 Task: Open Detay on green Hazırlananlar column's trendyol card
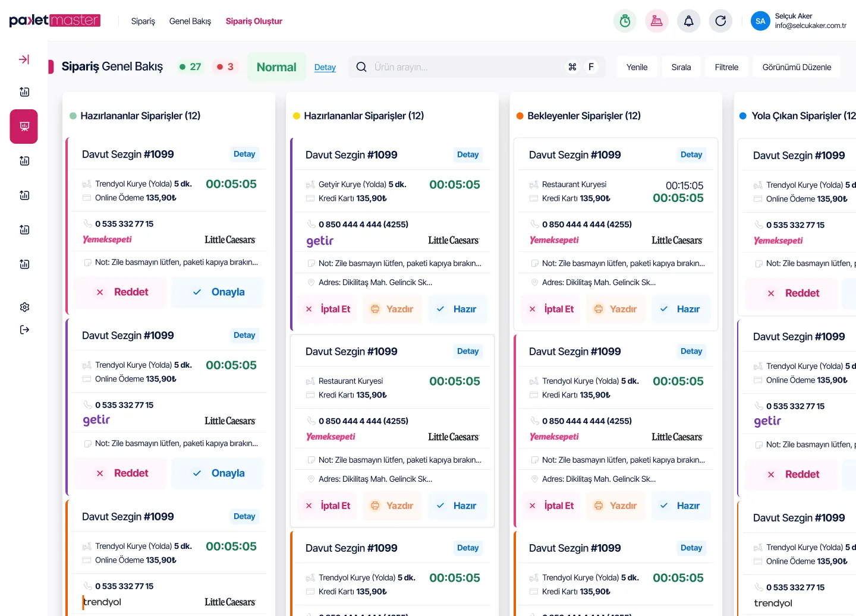tap(244, 516)
